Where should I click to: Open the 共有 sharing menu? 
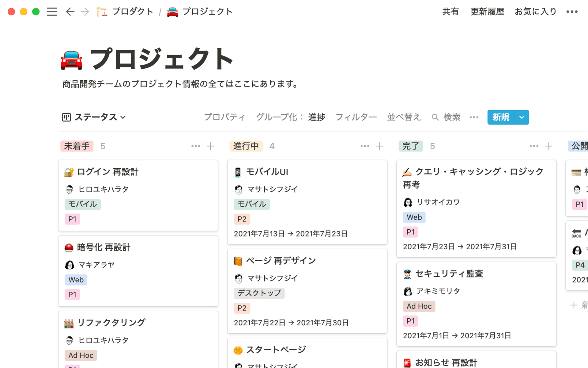point(450,12)
